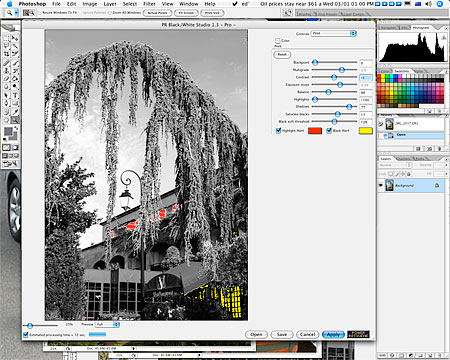
Task: Click the Cancel button
Action: click(x=307, y=334)
